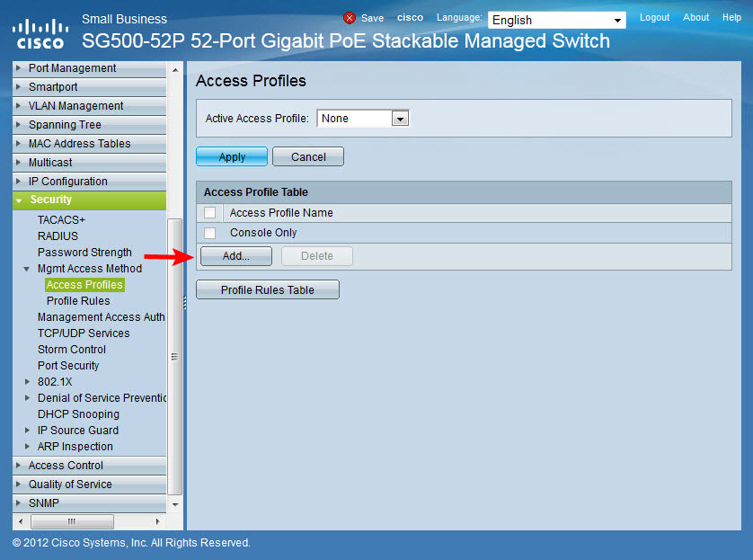
Task: Click the Cisco logo
Action: click(40, 33)
